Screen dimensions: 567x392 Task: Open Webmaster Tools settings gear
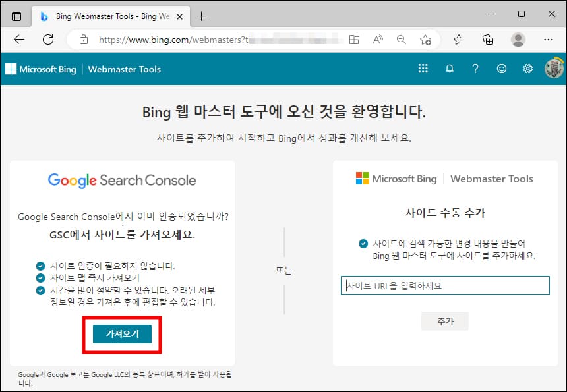point(527,69)
